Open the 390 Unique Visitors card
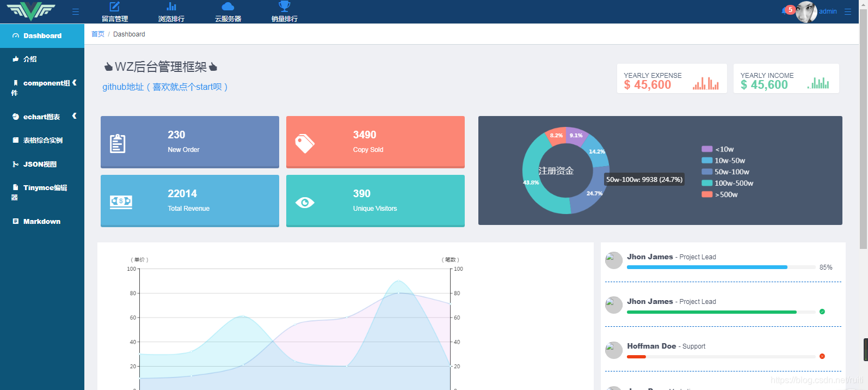This screenshot has height=390, width=868. [375, 201]
